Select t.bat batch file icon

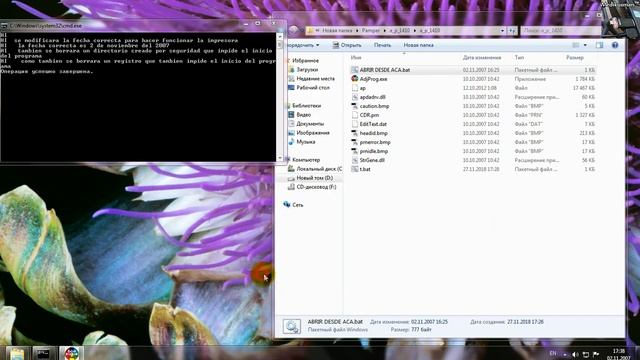pyautogui.click(x=355, y=169)
